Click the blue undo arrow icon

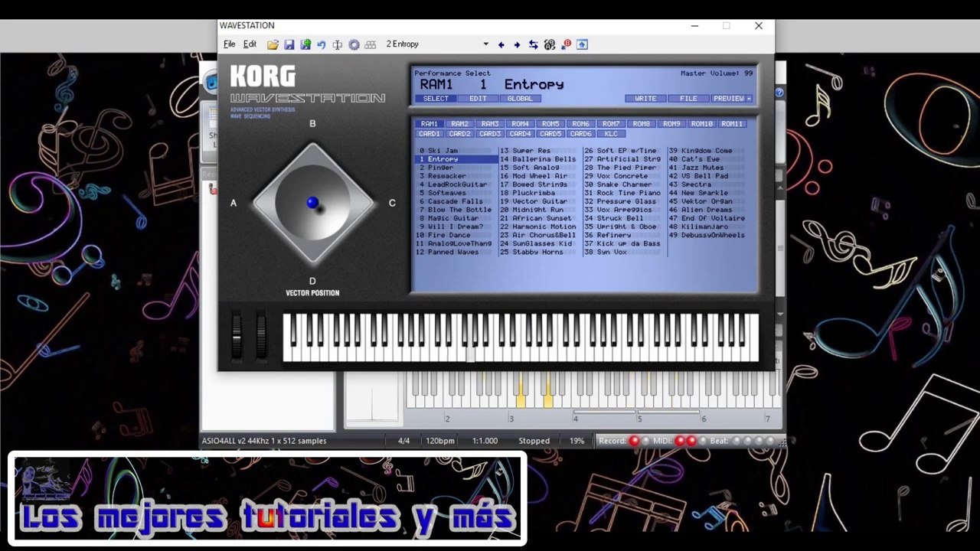(322, 45)
